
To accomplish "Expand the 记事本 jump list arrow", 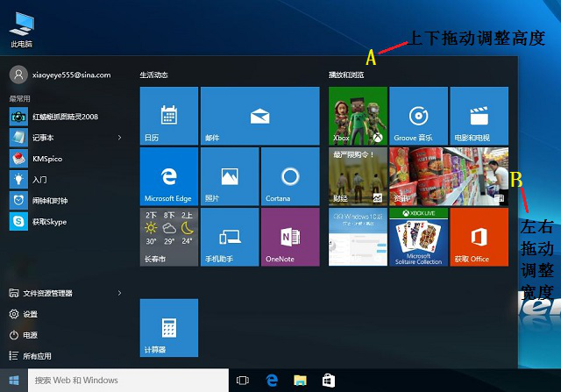I will (x=119, y=138).
